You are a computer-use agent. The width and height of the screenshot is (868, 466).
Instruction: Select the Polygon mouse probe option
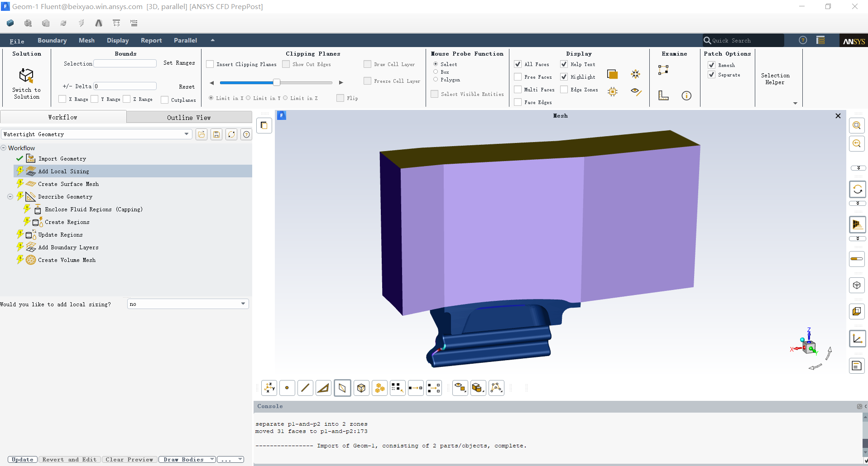(436, 80)
